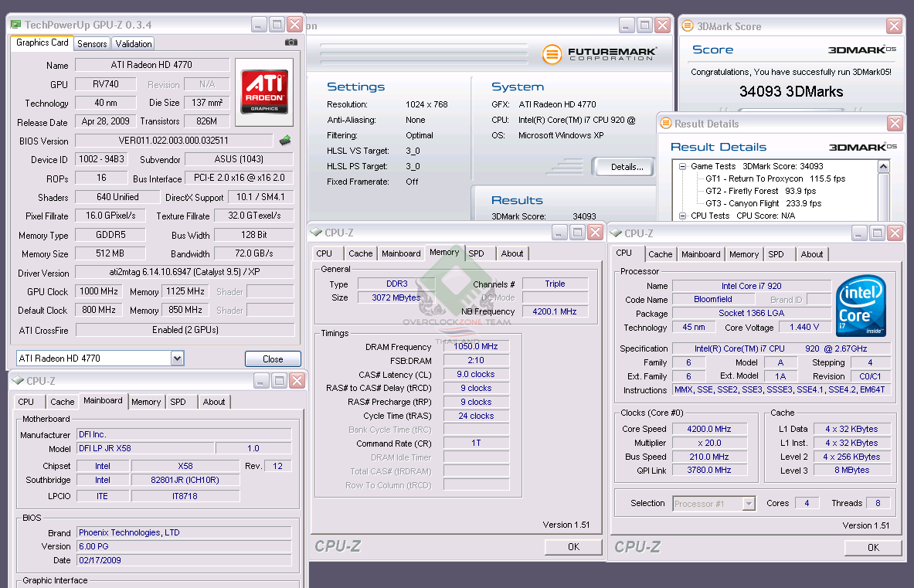Viewport: 914px width, 588px height.
Task: Close the CPU-Z Mainboard window
Action: (x=297, y=381)
